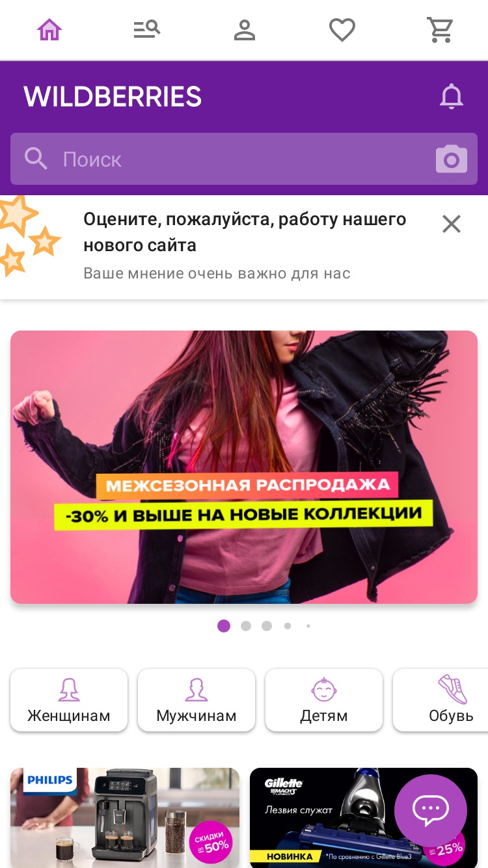Open the Мужчинам category

pos(197,700)
